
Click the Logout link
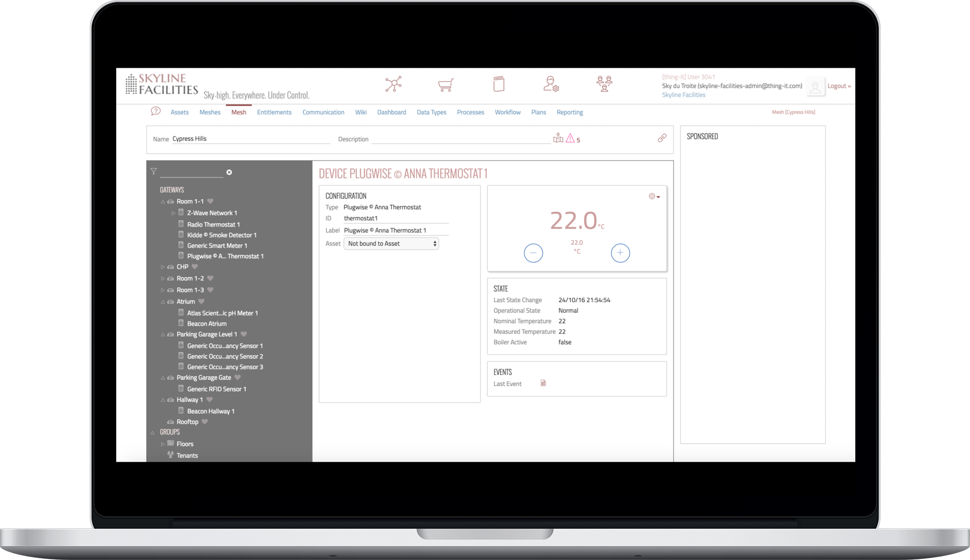838,86
